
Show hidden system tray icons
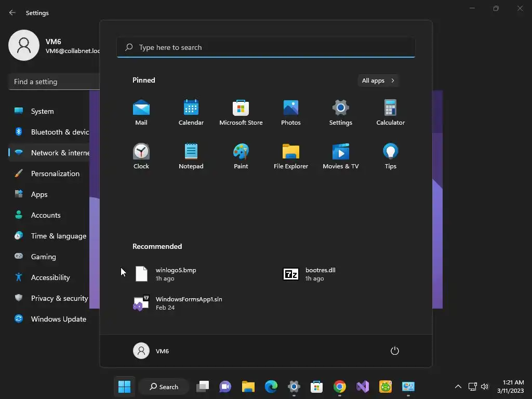click(x=458, y=387)
